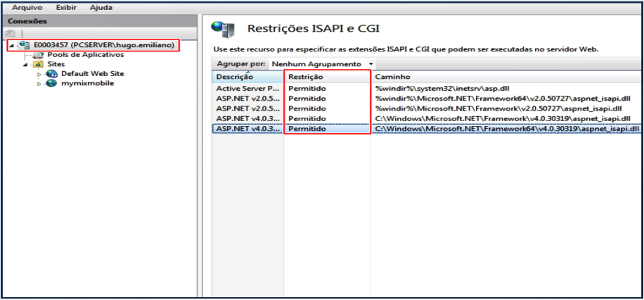Image resolution: width=644 pixels, height=300 pixels.
Task: Collapse the Sites tree node
Action: pos(25,65)
